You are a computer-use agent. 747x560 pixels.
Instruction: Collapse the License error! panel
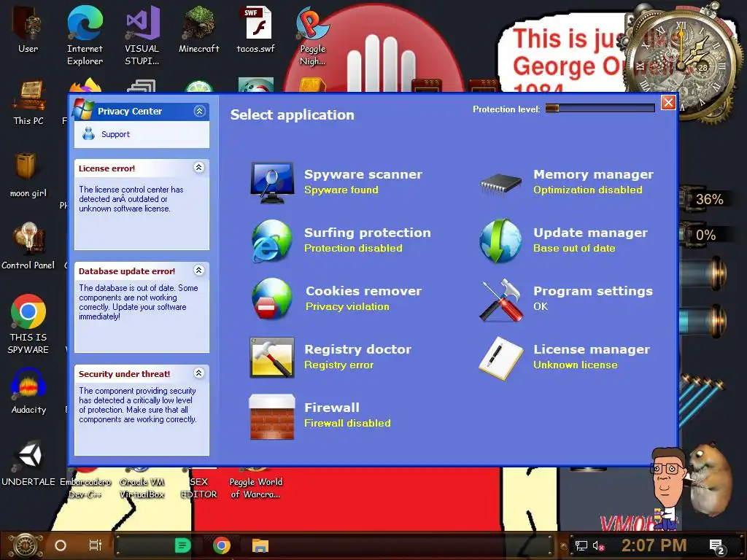pos(199,167)
